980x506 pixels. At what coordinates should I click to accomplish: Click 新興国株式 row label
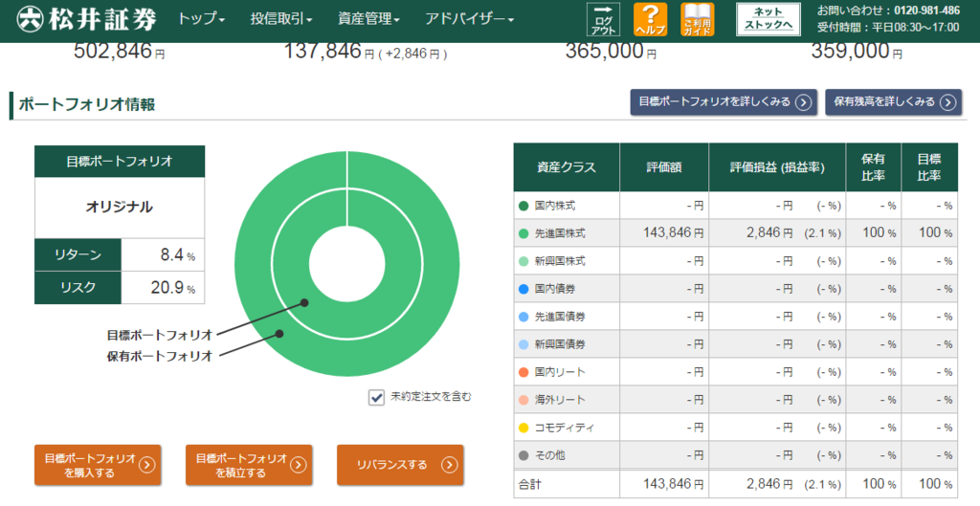click(x=560, y=261)
